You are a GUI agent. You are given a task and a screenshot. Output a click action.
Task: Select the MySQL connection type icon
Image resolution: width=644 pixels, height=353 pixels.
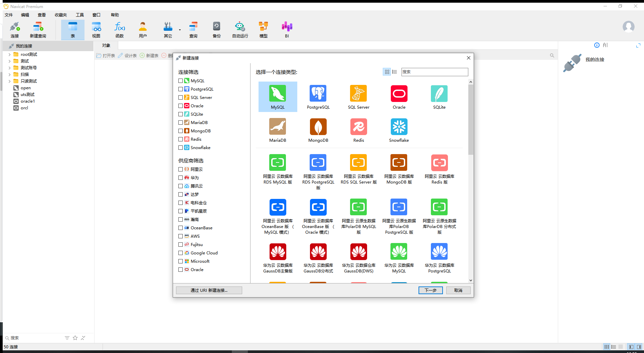tap(278, 93)
